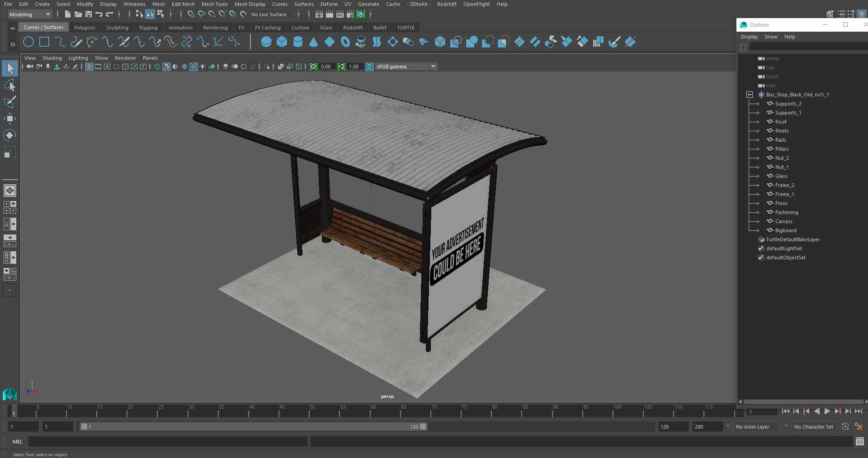
Task: Toggle isolate select in viewport toolbar
Action: tap(267, 67)
